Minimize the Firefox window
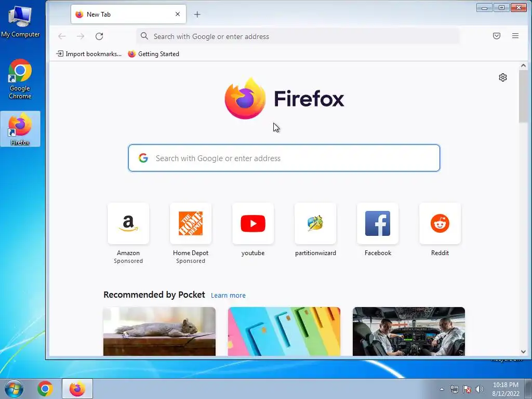 tap(484, 7)
